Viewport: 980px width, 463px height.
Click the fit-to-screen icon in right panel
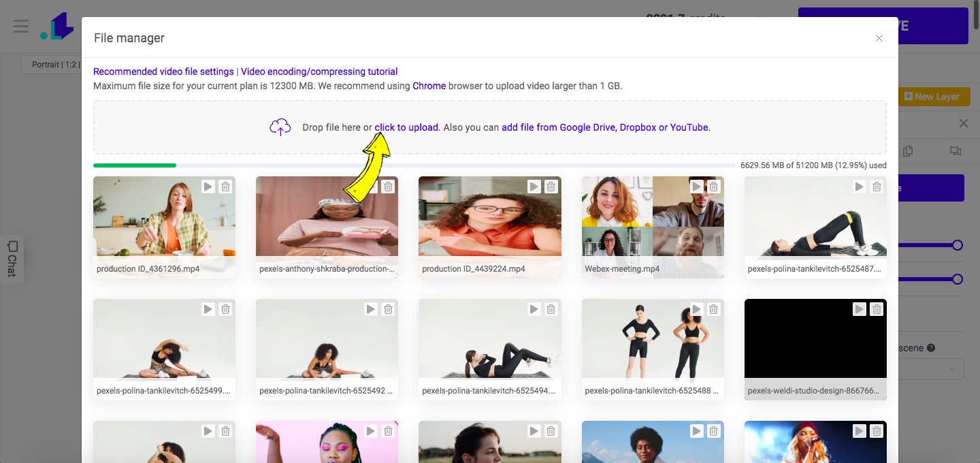(955, 150)
